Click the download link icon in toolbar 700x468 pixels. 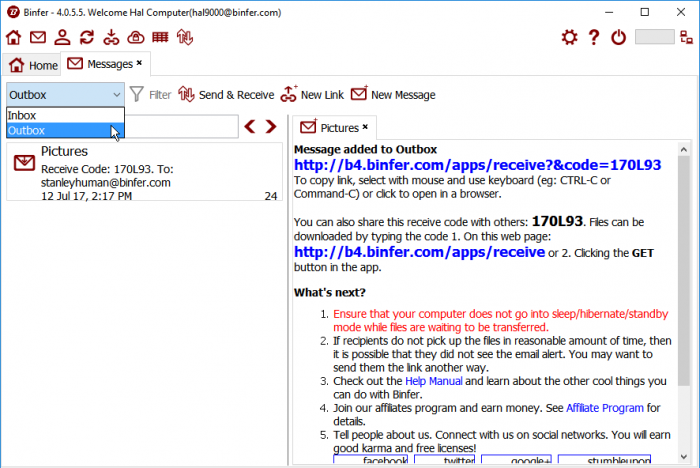pyautogui.click(x=111, y=38)
